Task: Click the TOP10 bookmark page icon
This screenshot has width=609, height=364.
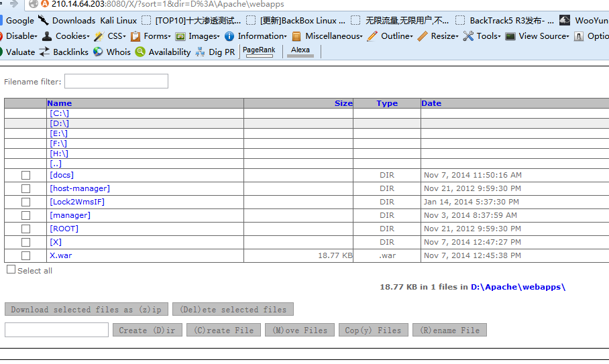Action: 146,20
